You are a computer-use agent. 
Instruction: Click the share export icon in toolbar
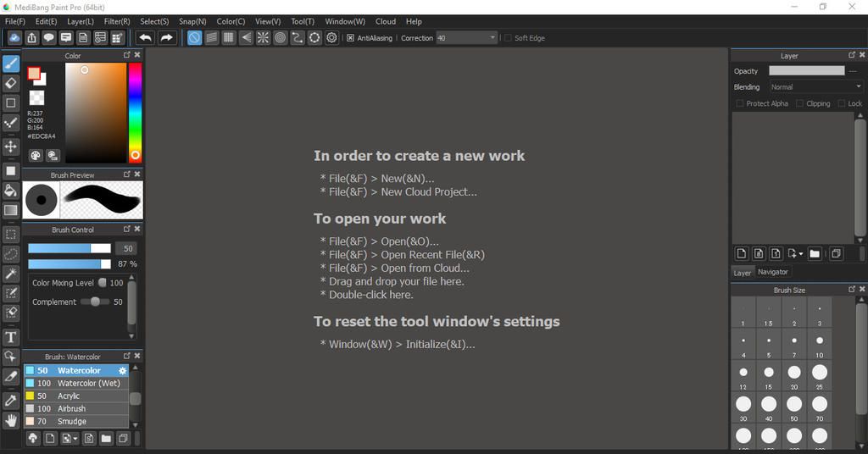[31, 37]
